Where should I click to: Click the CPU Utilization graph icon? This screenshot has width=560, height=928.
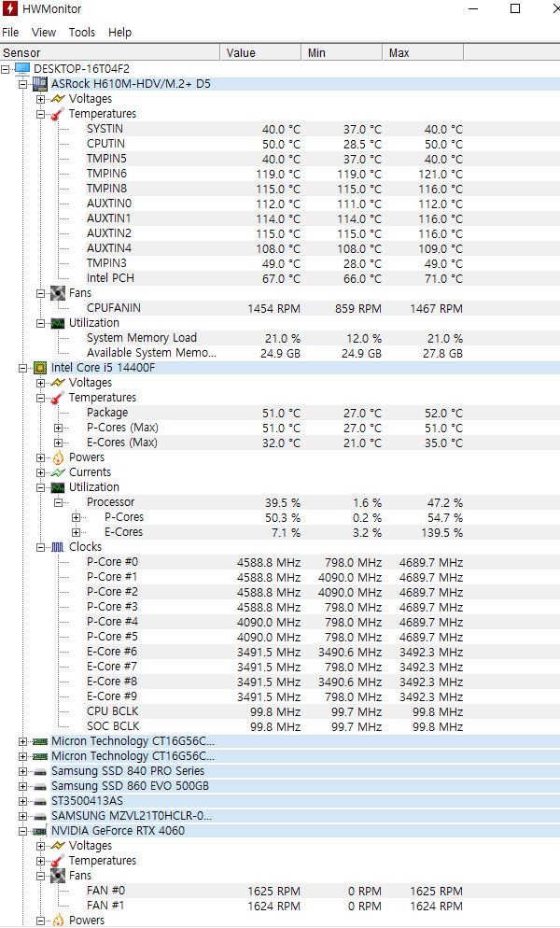pos(58,487)
